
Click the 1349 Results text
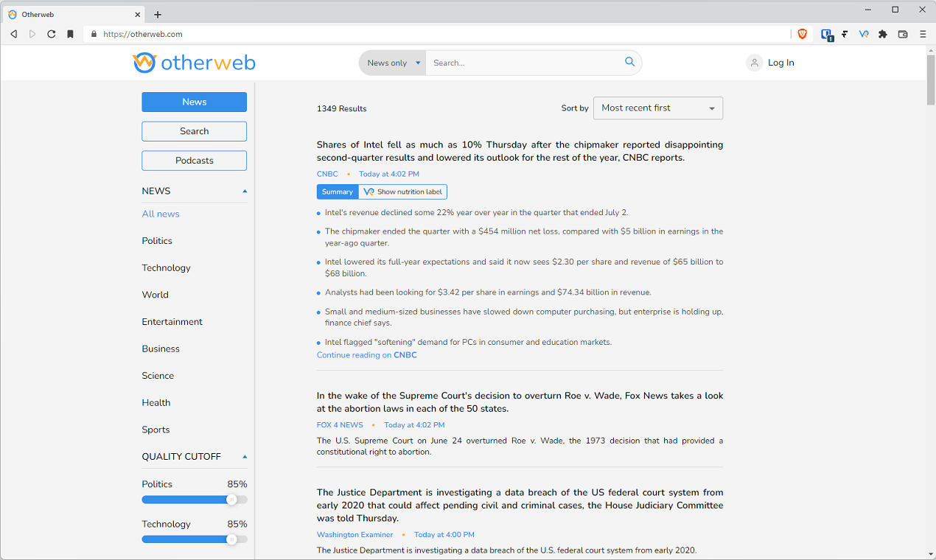click(341, 108)
